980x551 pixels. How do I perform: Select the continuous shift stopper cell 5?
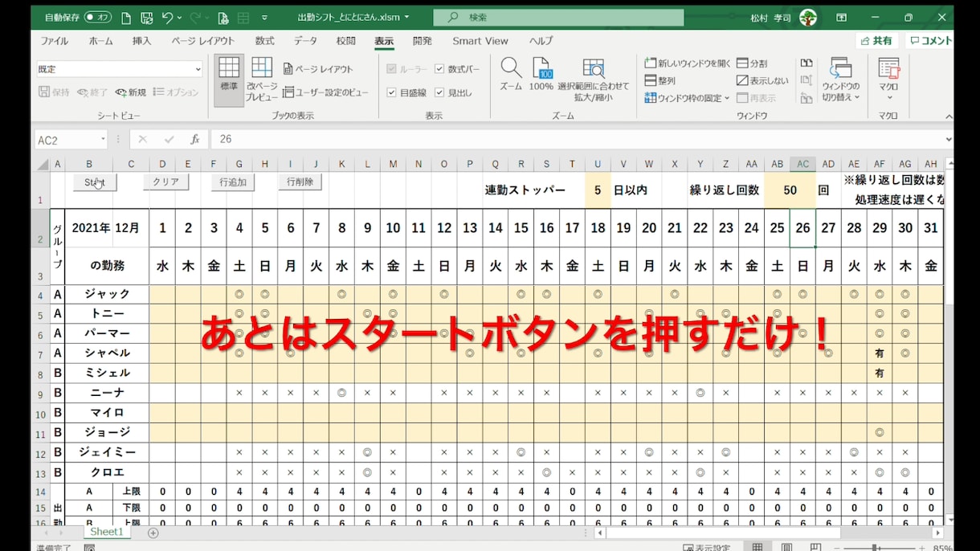[x=598, y=191]
